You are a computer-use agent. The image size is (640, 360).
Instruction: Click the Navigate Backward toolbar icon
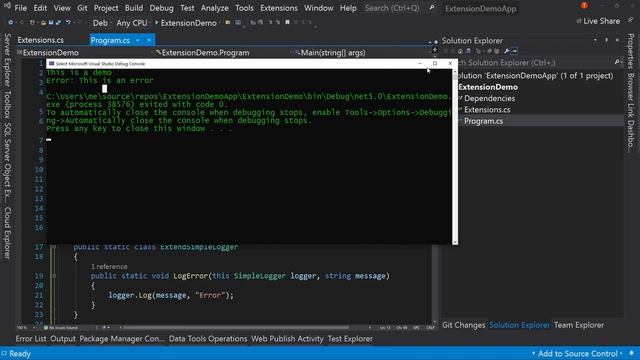[11, 23]
